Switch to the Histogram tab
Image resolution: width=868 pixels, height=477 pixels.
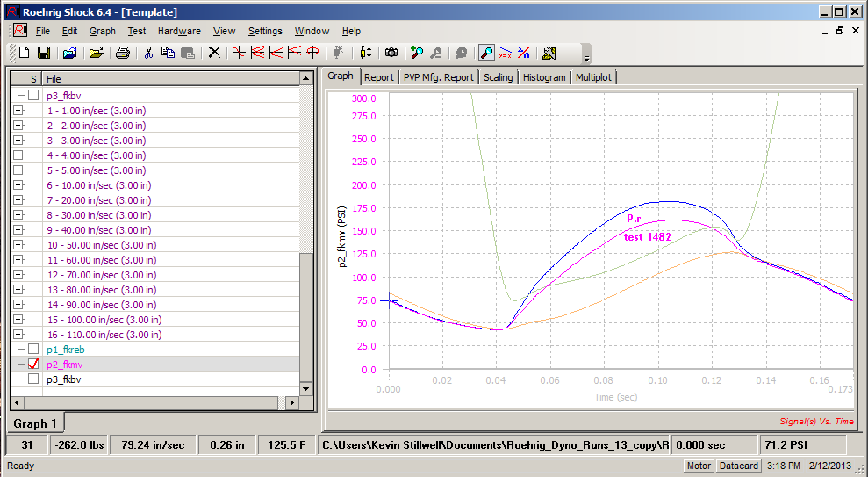point(544,77)
